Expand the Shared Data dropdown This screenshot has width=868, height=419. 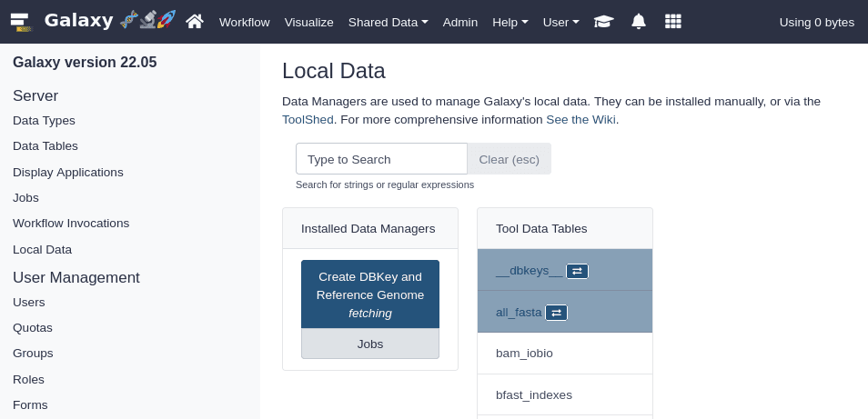[x=388, y=22]
